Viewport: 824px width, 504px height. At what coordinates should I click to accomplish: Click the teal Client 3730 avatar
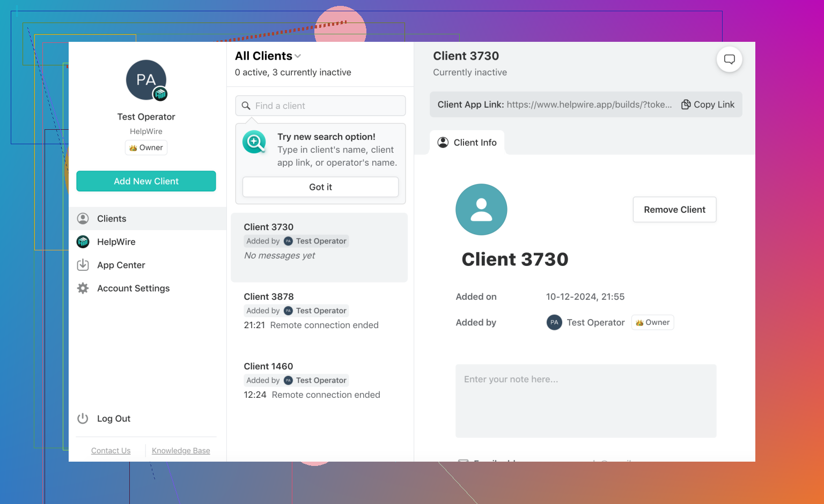481,210
